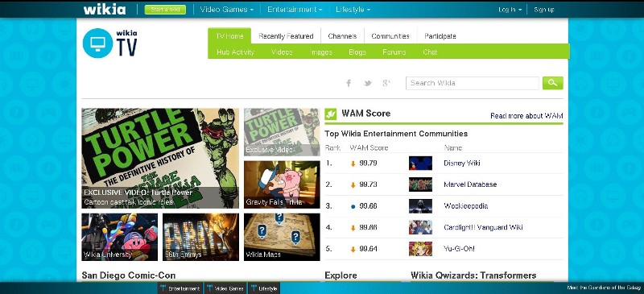Click the Start a wiki button
Image resolution: width=644 pixels, height=294 pixels.
(165, 10)
